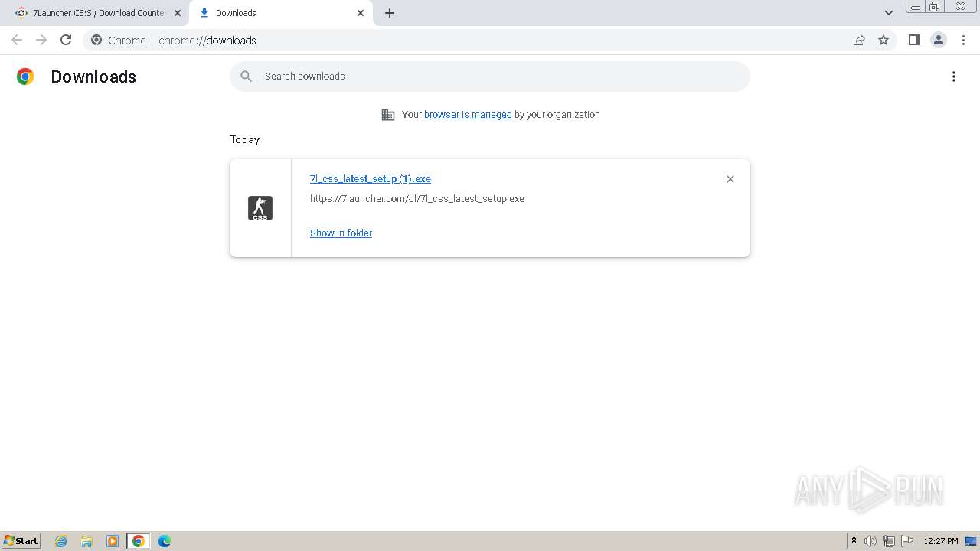Click the Today date heading
980x551 pixels.
point(245,139)
